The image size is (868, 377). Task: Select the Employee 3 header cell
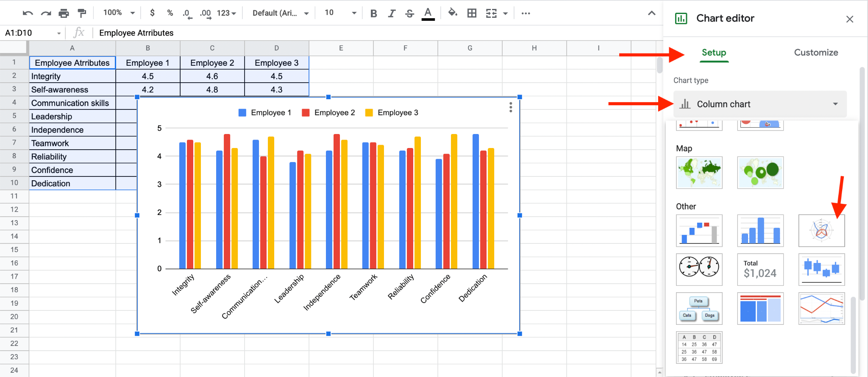click(x=276, y=63)
